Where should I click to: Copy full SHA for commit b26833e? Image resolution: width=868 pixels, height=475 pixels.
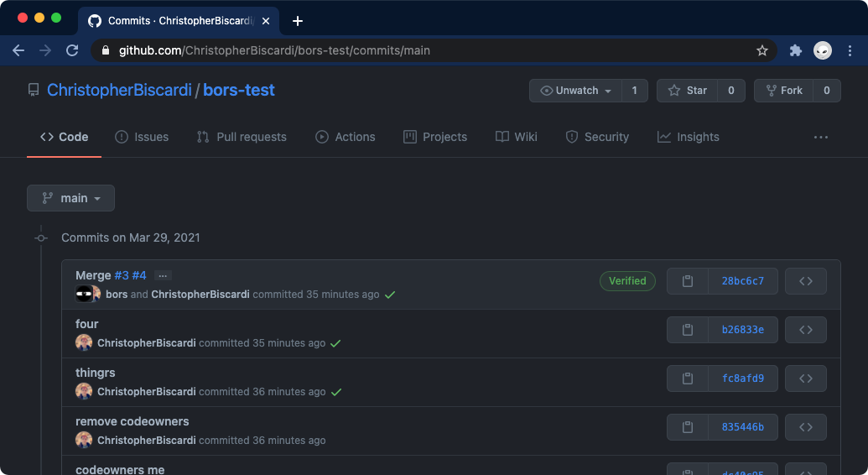coord(688,330)
